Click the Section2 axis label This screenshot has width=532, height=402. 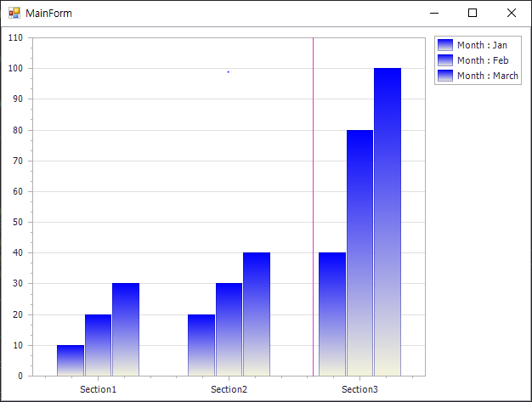coord(229,389)
